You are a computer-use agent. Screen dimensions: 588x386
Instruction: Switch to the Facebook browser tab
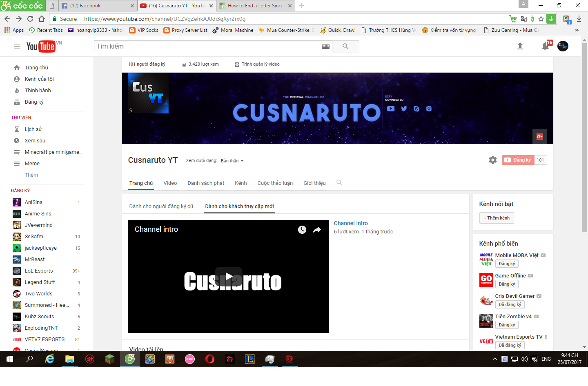tap(98, 6)
